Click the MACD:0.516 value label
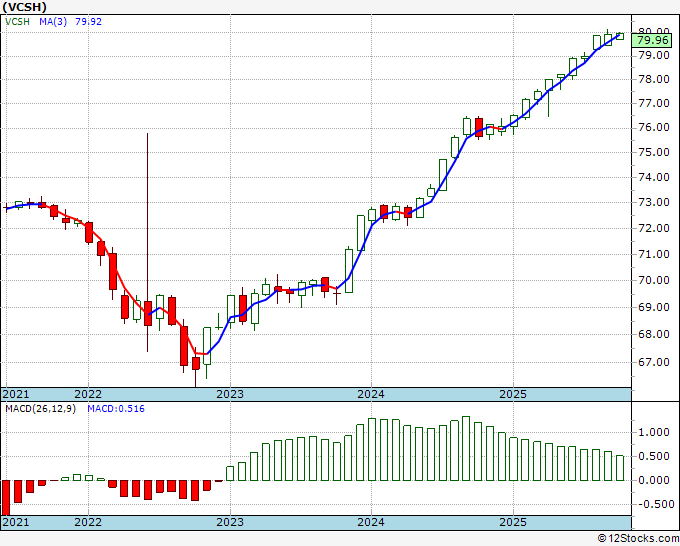The height and width of the screenshot is (546, 680). pyautogui.click(x=116, y=409)
